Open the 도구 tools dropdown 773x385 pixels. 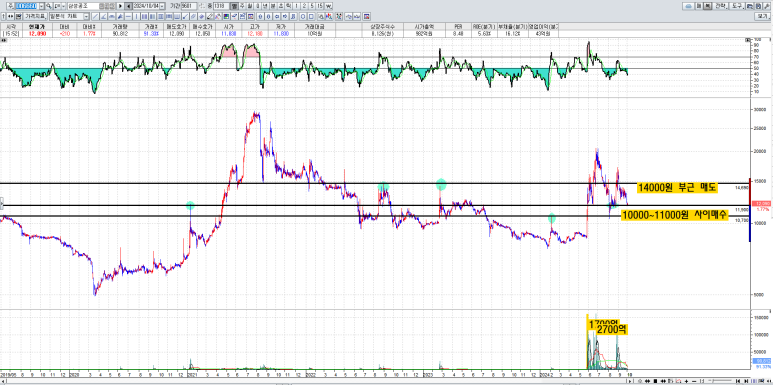(737, 6)
